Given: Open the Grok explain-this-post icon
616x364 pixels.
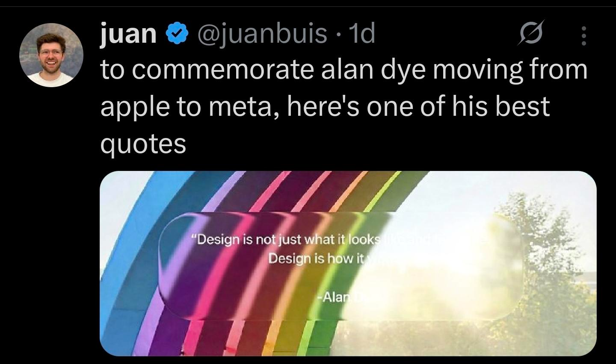Looking at the screenshot, I should coord(531,33).
